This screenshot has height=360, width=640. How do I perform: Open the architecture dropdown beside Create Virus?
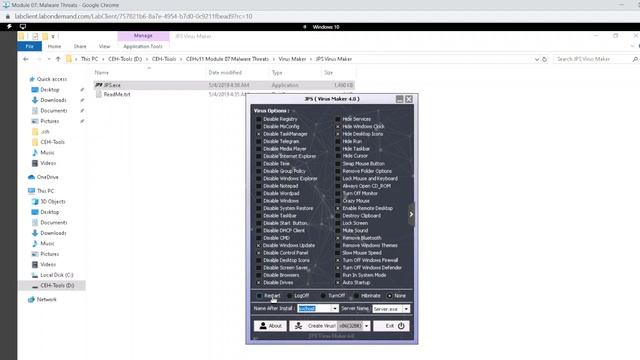[367, 326]
